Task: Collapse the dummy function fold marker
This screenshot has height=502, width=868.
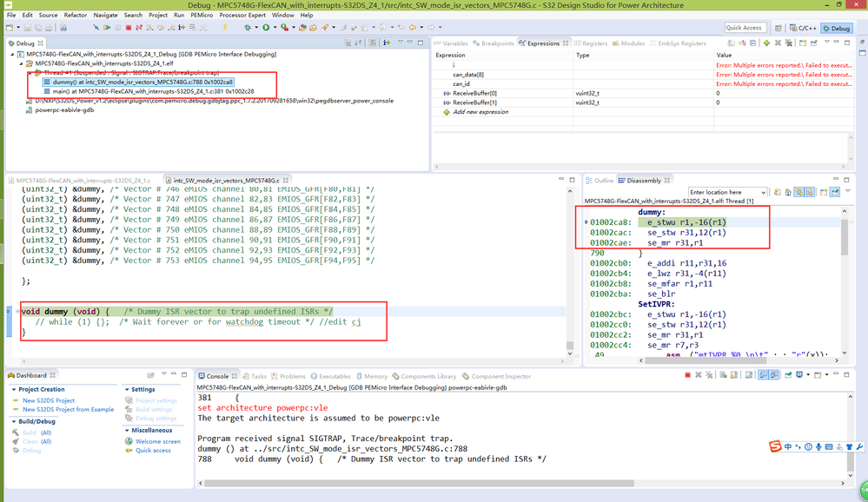Action: tap(17, 312)
